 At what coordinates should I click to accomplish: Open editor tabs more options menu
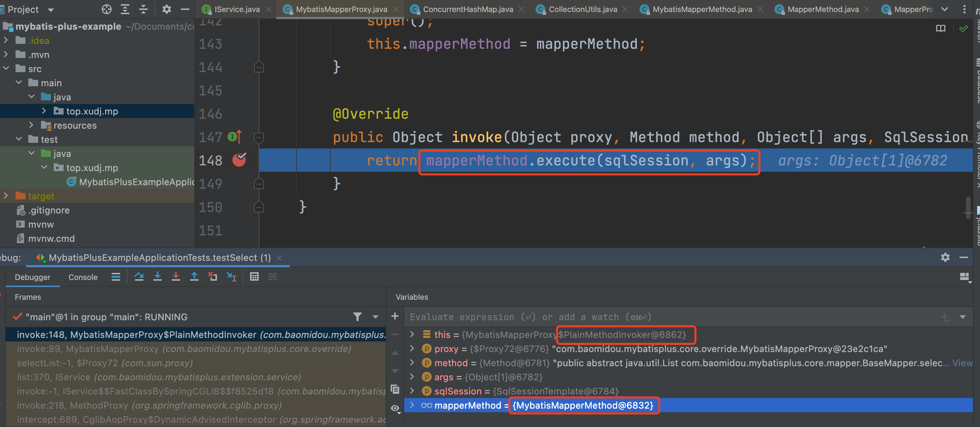tap(964, 9)
